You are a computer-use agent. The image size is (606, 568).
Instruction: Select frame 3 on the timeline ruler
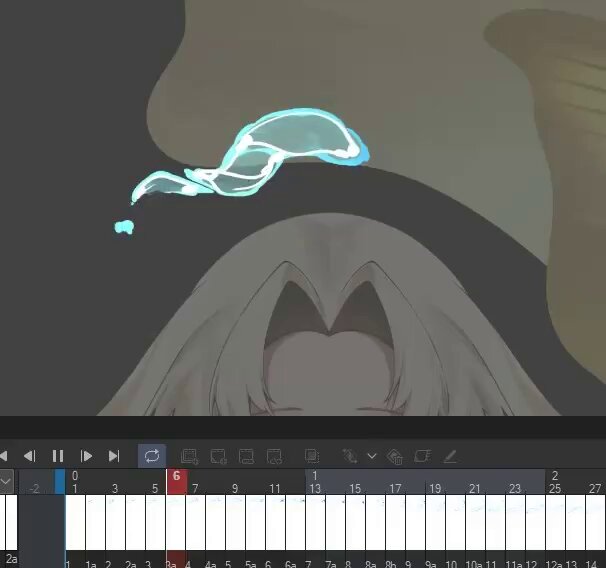click(115, 489)
